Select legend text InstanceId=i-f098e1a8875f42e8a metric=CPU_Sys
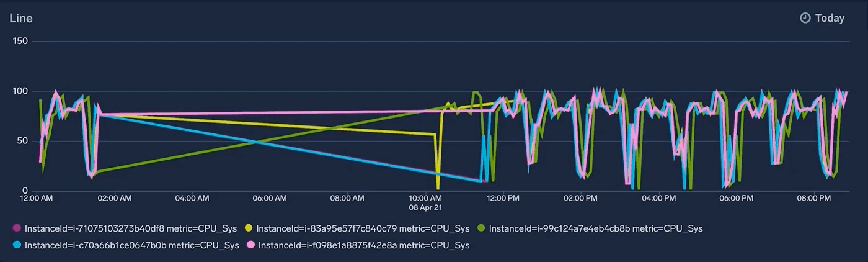The width and height of the screenshot is (868, 262). (x=364, y=245)
